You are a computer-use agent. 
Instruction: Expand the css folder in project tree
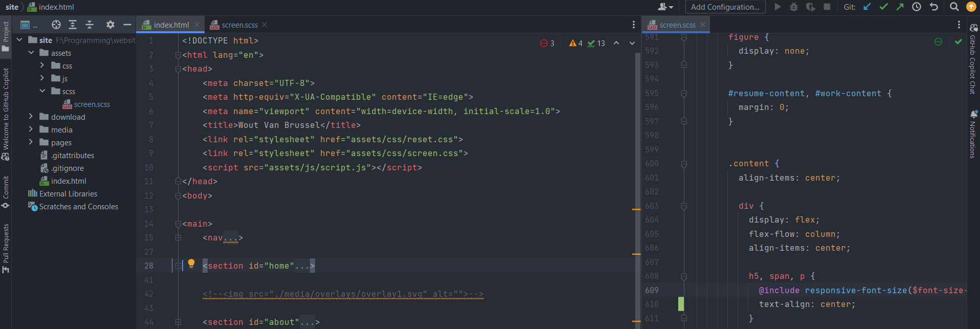tap(42, 65)
